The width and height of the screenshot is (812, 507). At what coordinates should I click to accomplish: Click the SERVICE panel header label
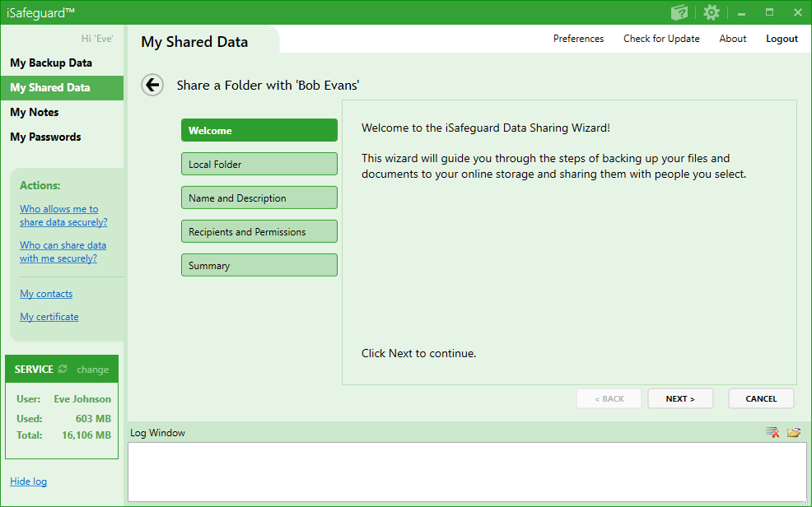pos(35,370)
